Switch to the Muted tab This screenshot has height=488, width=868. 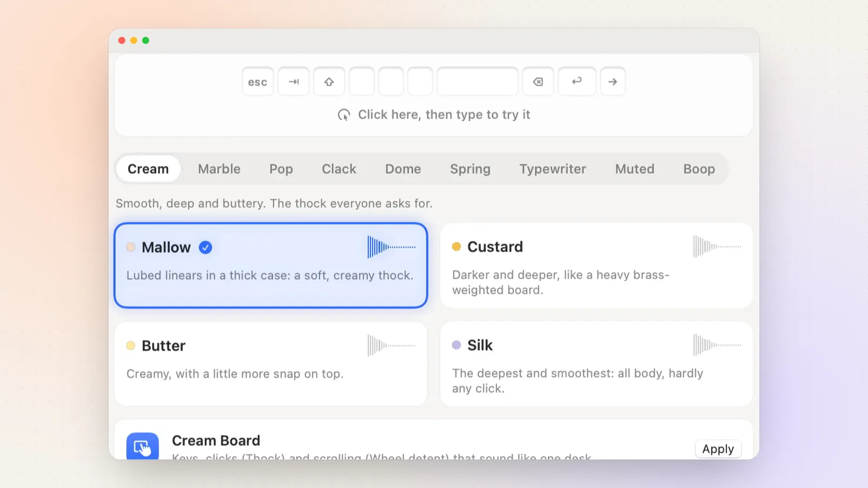click(635, 169)
